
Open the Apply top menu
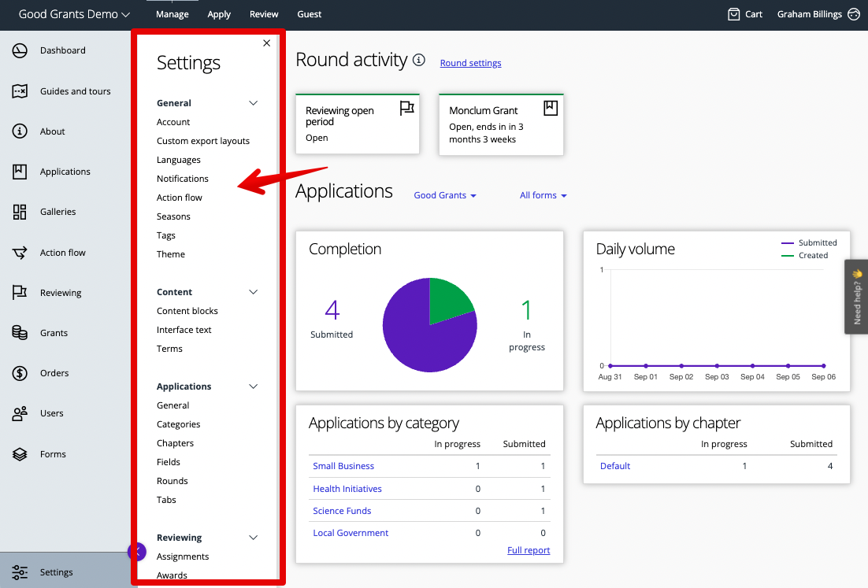click(x=219, y=14)
